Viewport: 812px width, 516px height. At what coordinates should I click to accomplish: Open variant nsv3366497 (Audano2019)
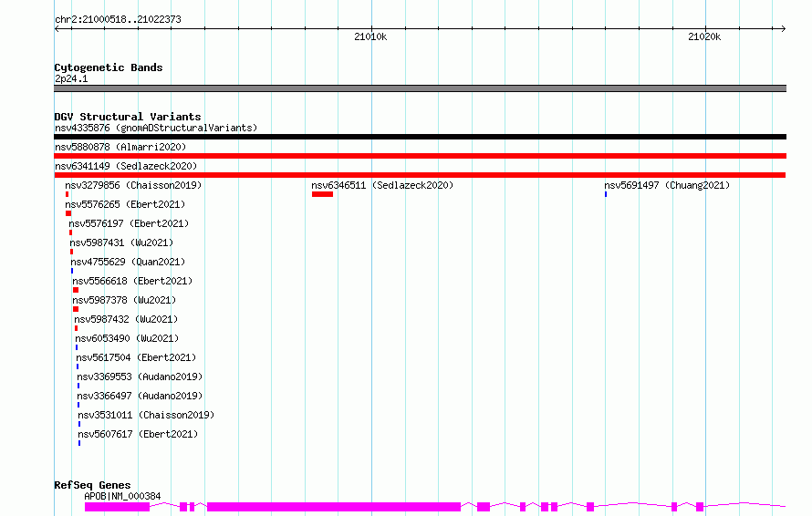140,396
